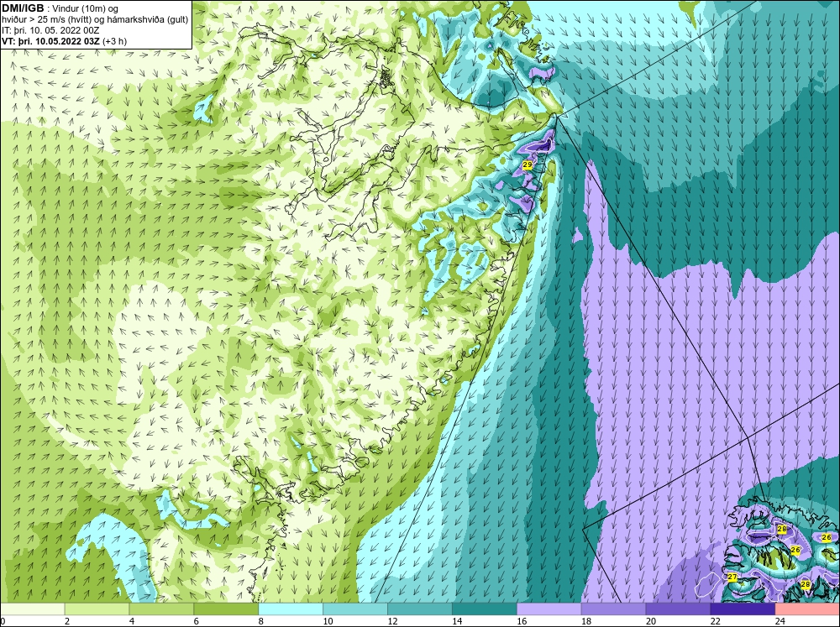Click the legend scale number 10
Viewport: 840px width, 627px height.
point(328,621)
